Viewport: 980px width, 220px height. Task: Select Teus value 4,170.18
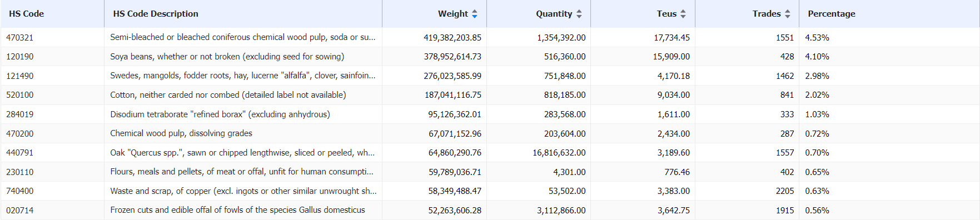pyautogui.click(x=674, y=76)
